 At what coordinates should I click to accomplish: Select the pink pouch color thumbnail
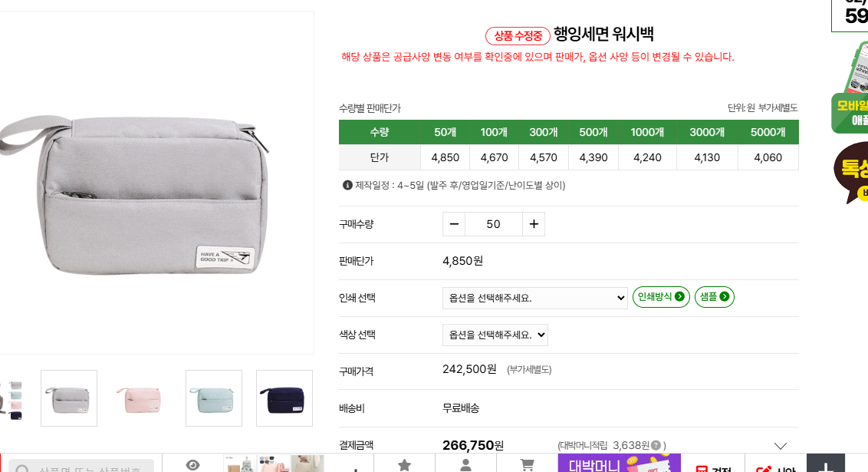coord(141,398)
